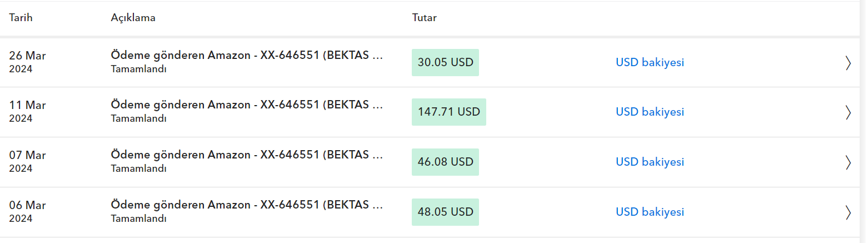Expand the 07 Mar transaction chevron arrow
868x243 pixels.
[x=848, y=162]
